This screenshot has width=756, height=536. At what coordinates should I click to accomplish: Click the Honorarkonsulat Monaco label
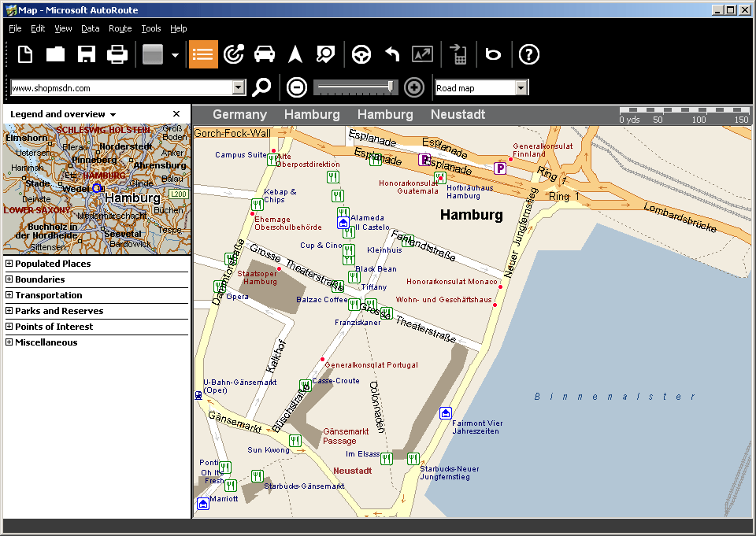452,282
